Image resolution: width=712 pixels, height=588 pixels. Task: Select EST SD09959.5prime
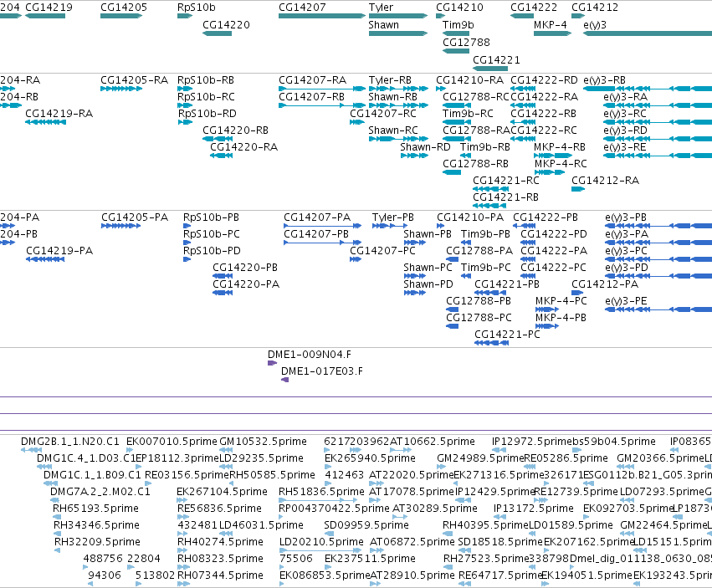coord(366,525)
